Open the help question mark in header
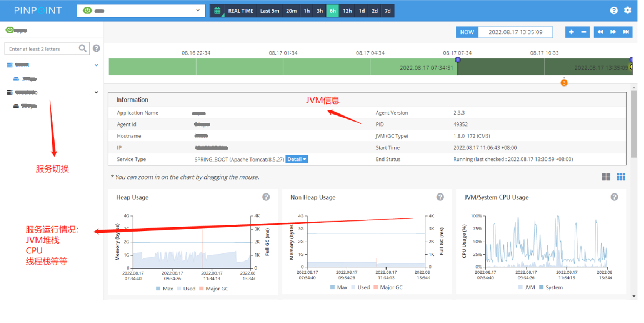This screenshot has width=644, height=323. (614, 11)
